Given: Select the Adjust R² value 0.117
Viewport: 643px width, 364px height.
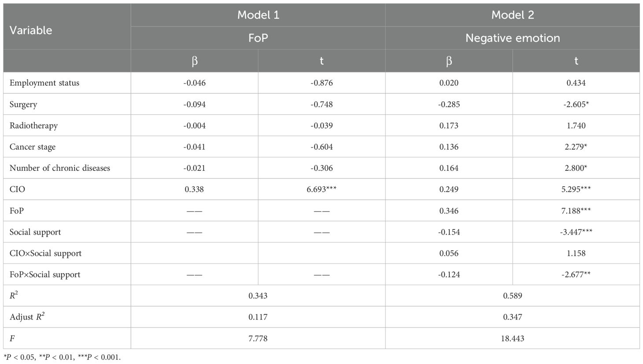Looking at the screenshot, I should coord(258,317).
